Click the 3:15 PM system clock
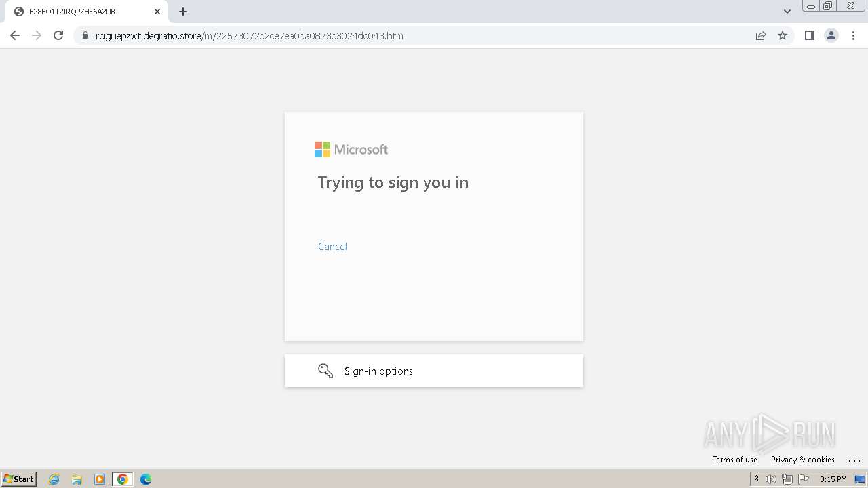 [833, 479]
